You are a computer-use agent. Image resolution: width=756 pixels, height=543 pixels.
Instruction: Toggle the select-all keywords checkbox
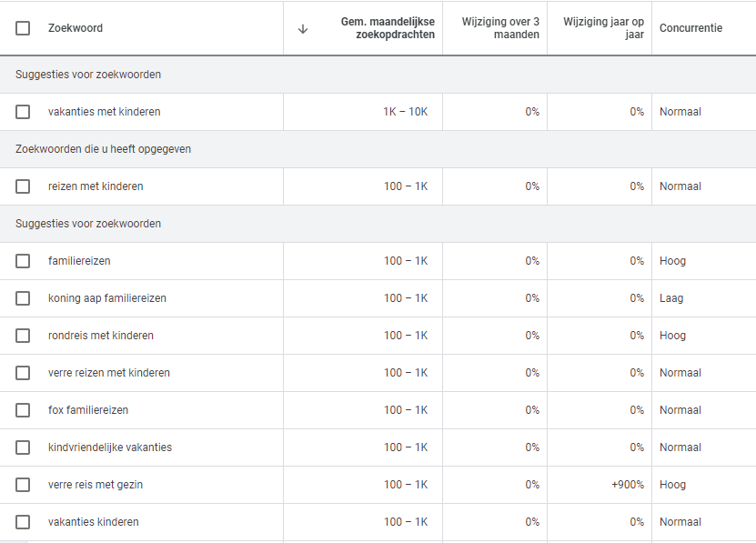[23, 28]
